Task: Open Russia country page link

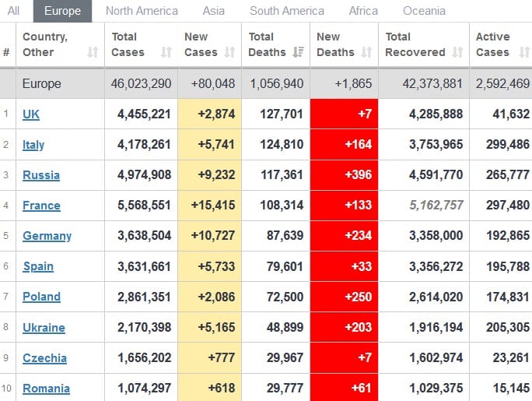Action: [41, 175]
